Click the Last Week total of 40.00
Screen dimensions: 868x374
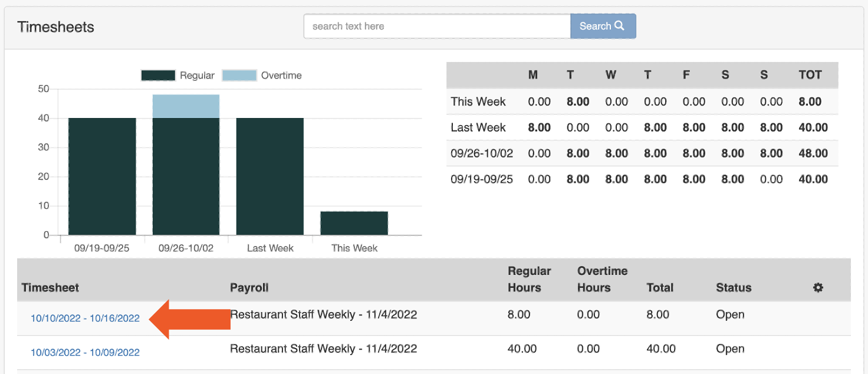pyautogui.click(x=813, y=127)
